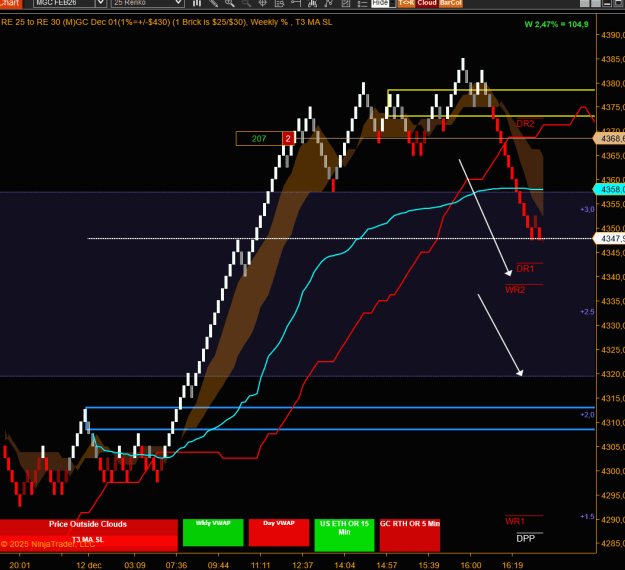Select the 207 order marker box
The height and width of the screenshot is (570, 625).
click(259, 139)
